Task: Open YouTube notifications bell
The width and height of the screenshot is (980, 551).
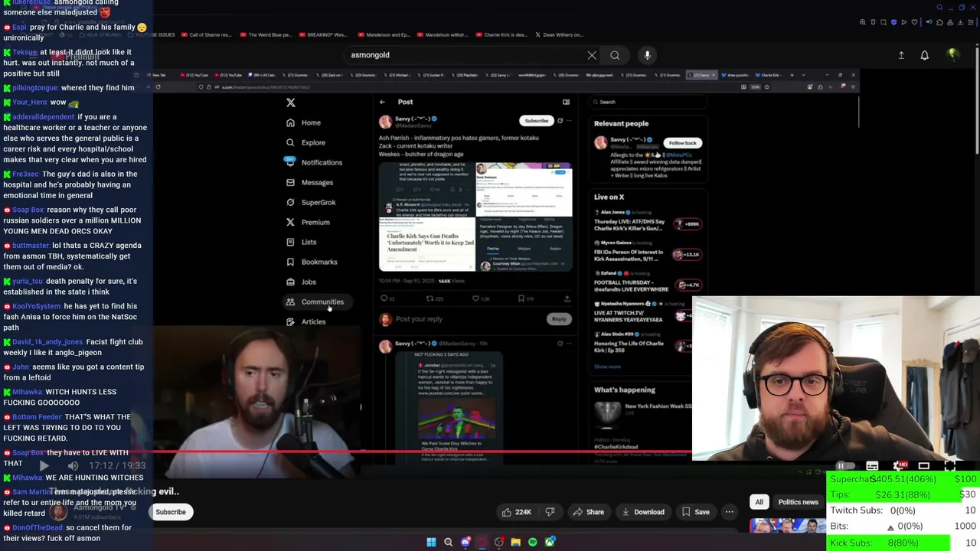Action: click(924, 55)
